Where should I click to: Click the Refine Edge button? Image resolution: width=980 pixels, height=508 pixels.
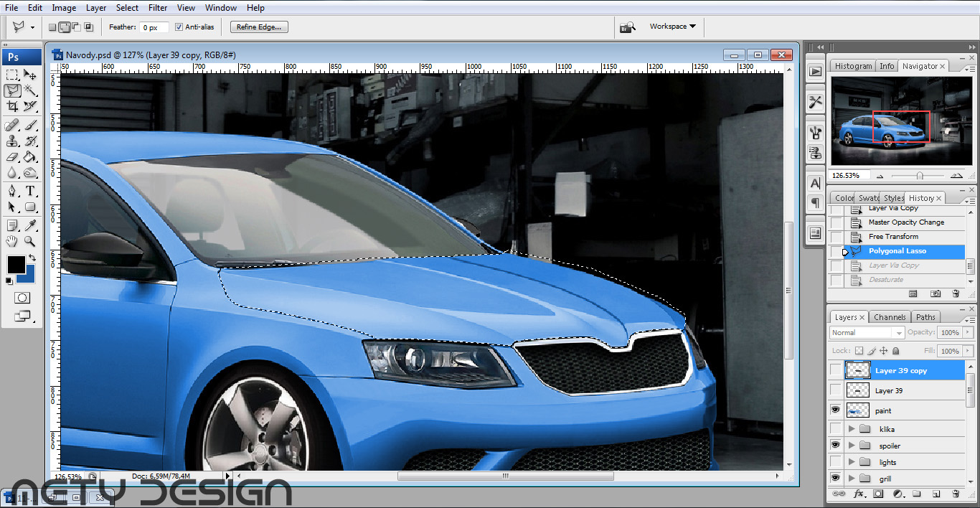259,27
